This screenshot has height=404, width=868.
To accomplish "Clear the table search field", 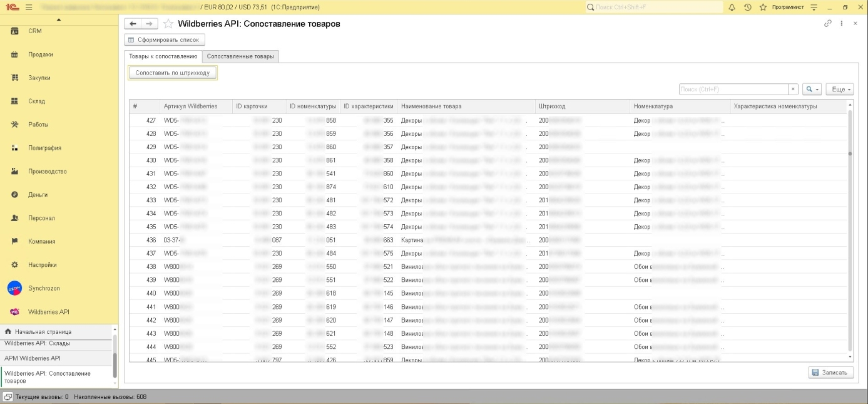I will coord(793,90).
